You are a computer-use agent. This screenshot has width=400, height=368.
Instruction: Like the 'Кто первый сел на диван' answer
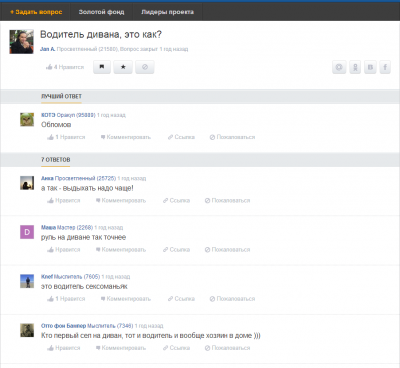pos(64,348)
